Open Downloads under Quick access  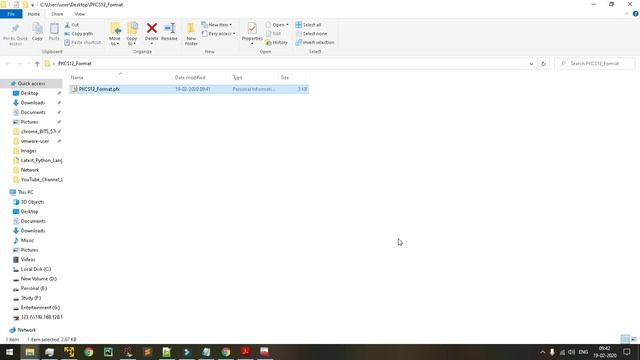(33, 103)
